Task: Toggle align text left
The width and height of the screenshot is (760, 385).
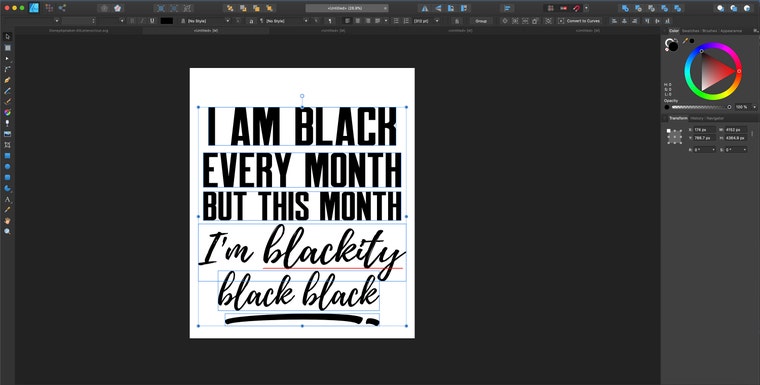Action: (x=347, y=21)
